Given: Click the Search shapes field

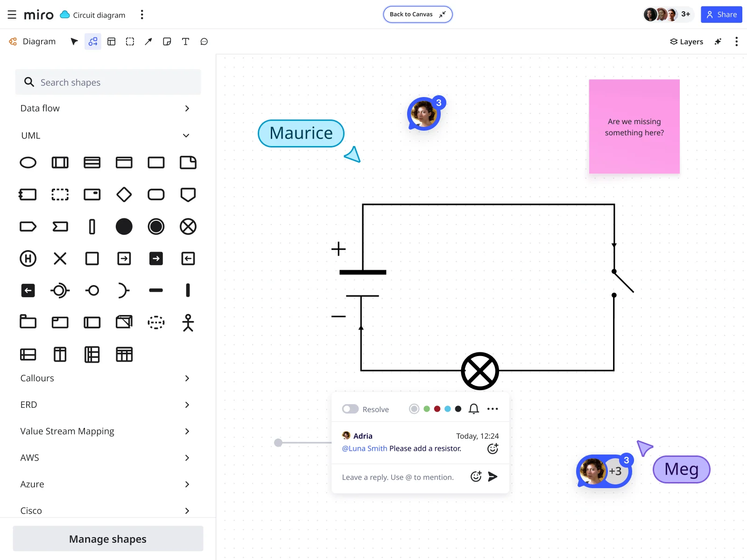Looking at the screenshot, I should coord(108,82).
